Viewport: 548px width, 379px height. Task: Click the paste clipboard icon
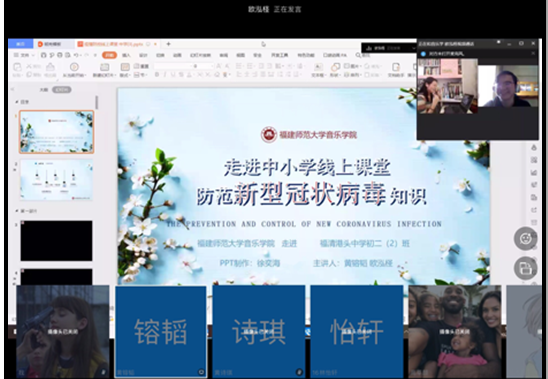(17, 67)
